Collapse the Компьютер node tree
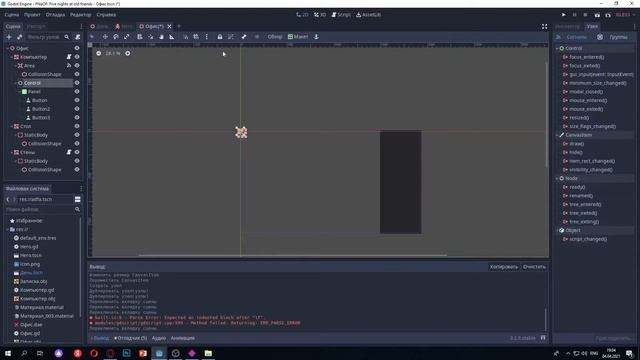Viewport: 640px width, 360px height. (11, 57)
